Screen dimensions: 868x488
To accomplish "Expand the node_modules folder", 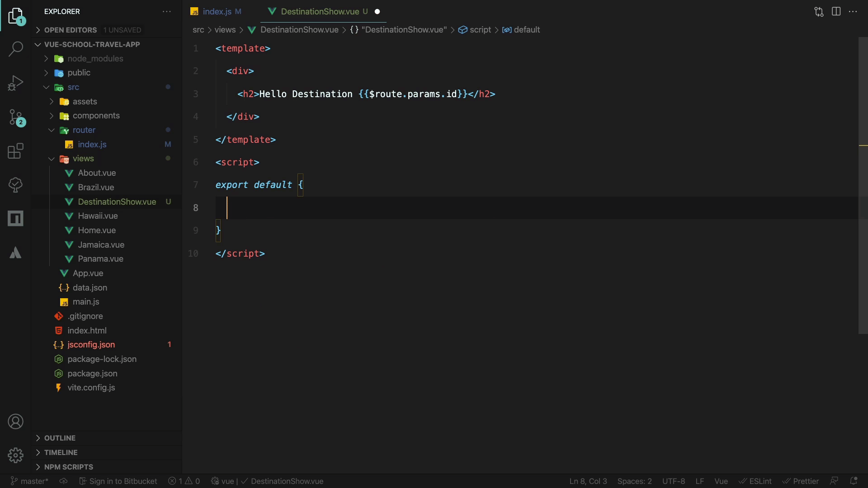I will (95, 59).
